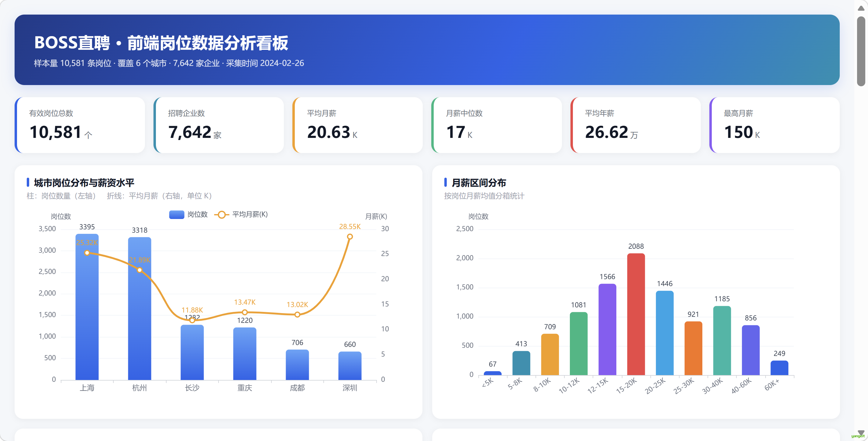Click the 岗位数 axis title of salary chart
Image resolution: width=868 pixels, height=441 pixels.
[478, 217]
